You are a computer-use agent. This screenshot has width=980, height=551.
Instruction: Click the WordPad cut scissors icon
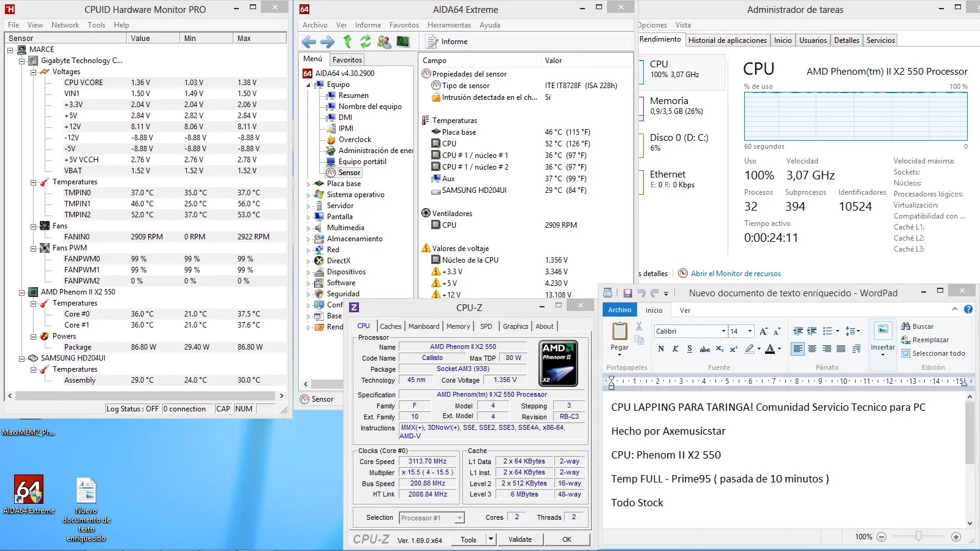(x=639, y=326)
